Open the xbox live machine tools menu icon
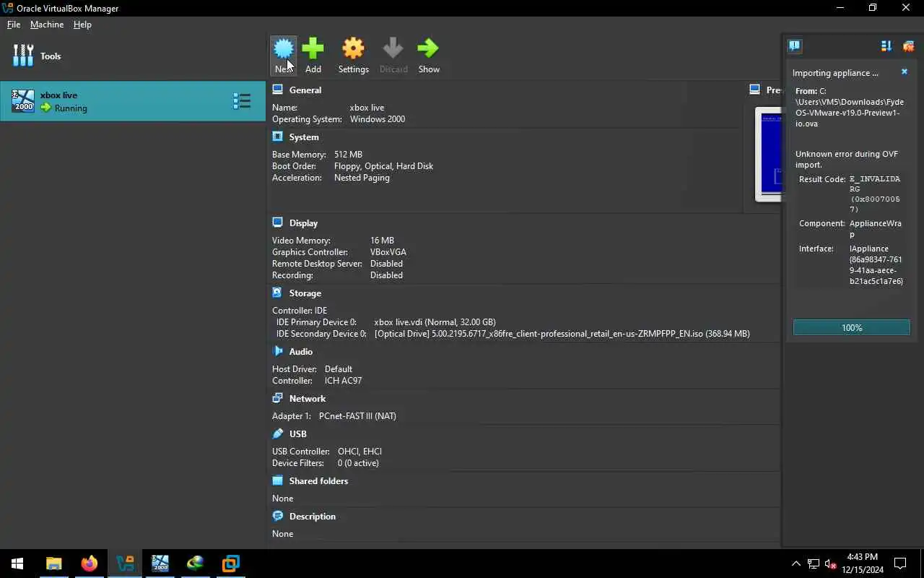 click(x=242, y=101)
